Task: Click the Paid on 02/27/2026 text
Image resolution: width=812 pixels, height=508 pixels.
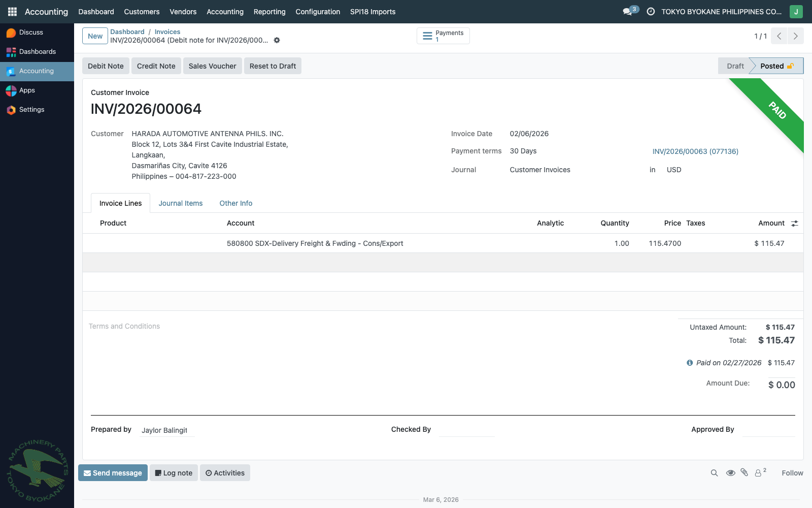Action: coord(729,363)
